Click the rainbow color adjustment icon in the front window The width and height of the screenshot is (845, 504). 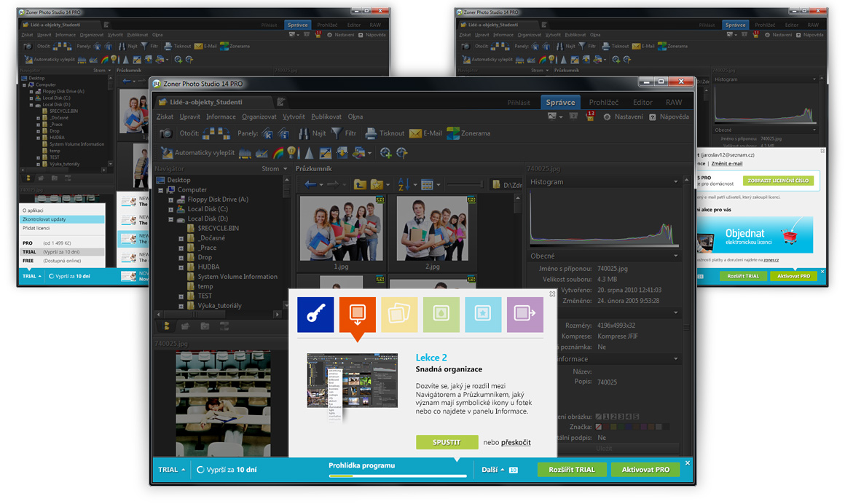[x=278, y=153]
